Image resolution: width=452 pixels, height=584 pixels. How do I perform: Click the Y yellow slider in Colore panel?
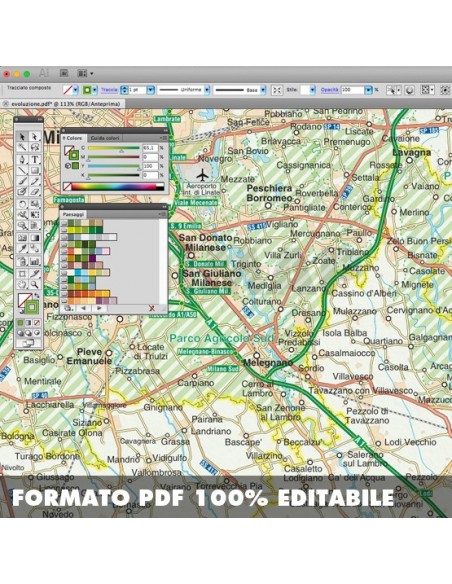point(114,166)
